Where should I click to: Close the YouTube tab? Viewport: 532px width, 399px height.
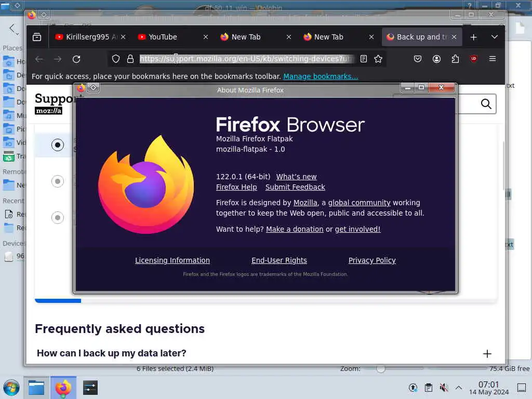pos(206,37)
